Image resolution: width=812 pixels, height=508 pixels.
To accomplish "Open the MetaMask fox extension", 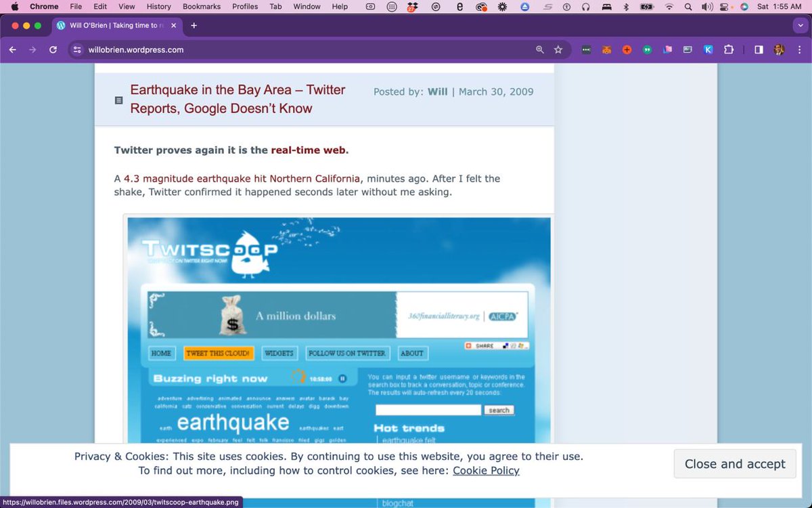I will click(x=607, y=49).
